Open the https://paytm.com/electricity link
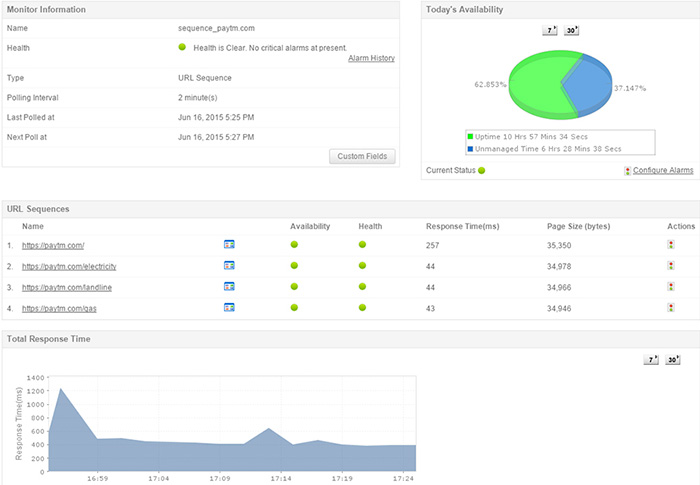 coord(69,266)
